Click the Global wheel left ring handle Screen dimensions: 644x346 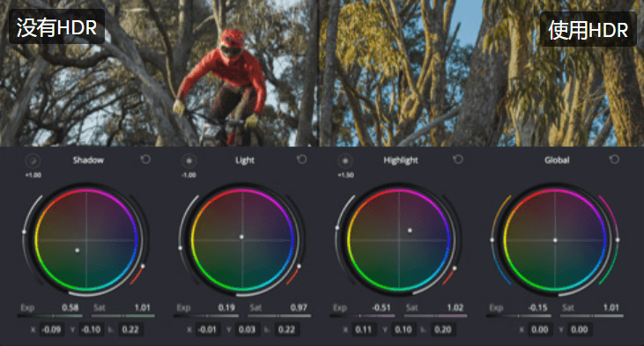point(492,240)
